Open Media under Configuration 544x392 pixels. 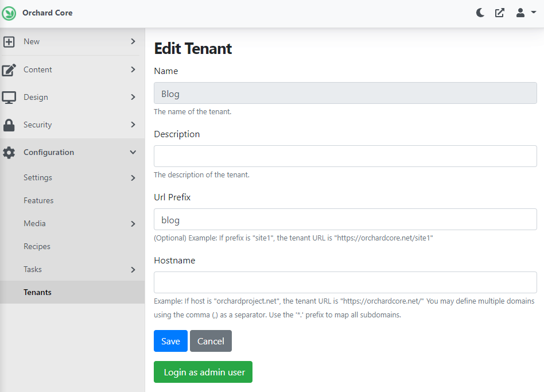coord(72,223)
